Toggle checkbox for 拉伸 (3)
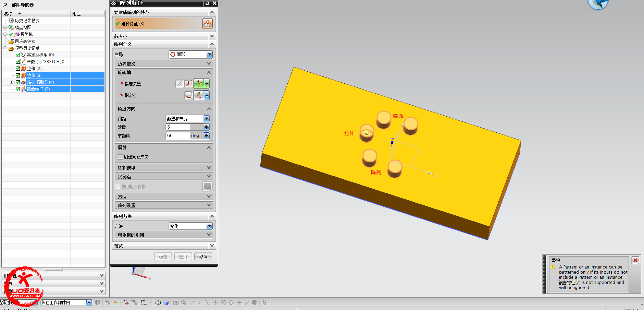Viewport: 644px width, 310px height. pos(18,75)
